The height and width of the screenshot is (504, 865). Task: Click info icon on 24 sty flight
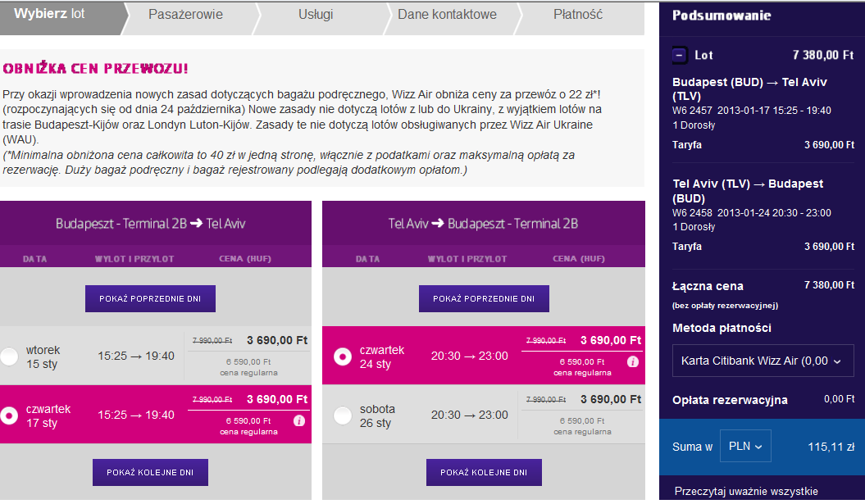(633, 361)
